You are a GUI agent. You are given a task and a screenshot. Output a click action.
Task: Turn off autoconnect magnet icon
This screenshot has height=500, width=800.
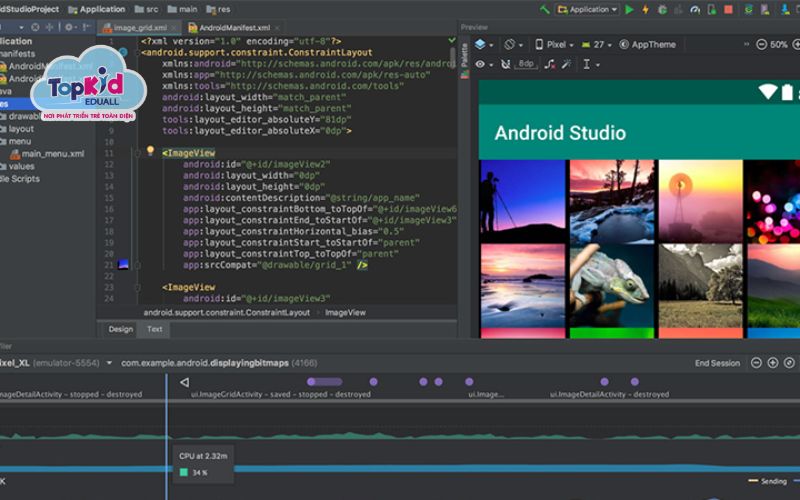tap(505, 64)
